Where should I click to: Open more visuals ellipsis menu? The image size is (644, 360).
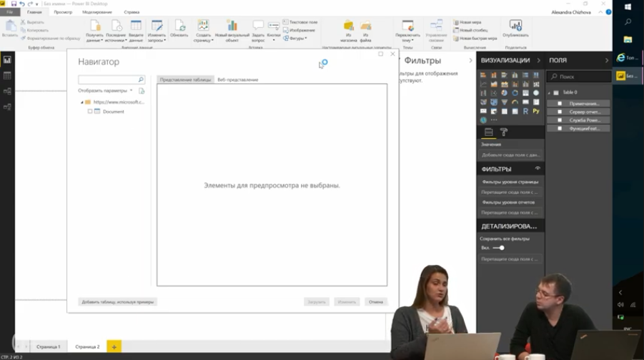tap(494, 120)
